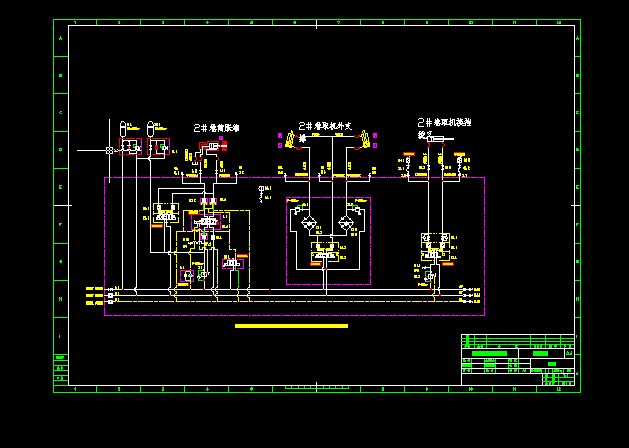The image size is (629, 448).
Task: Click the 2# title above the red cylinder circuit
Action: [x=216, y=128]
